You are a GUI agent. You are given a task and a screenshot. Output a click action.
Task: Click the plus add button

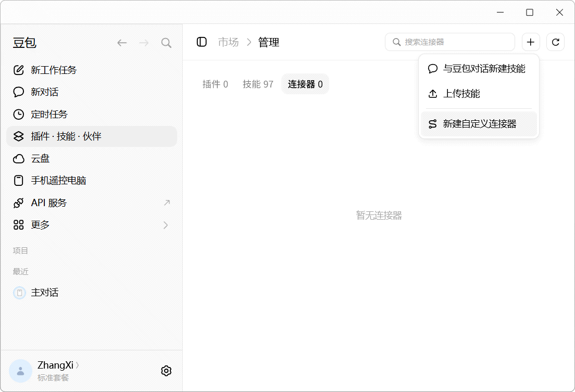tap(531, 42)
